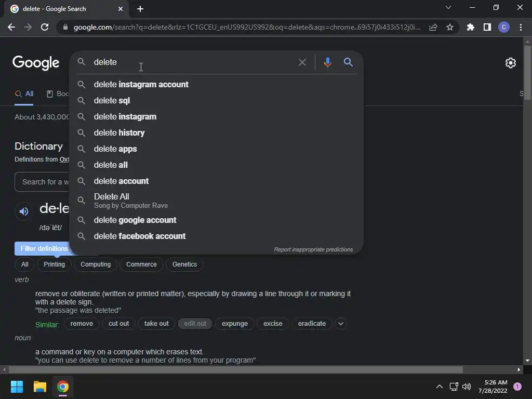Choose suggestion 'delete facebook account'
This screenshot has height=399, width=532.
click(x=216, y=236)
